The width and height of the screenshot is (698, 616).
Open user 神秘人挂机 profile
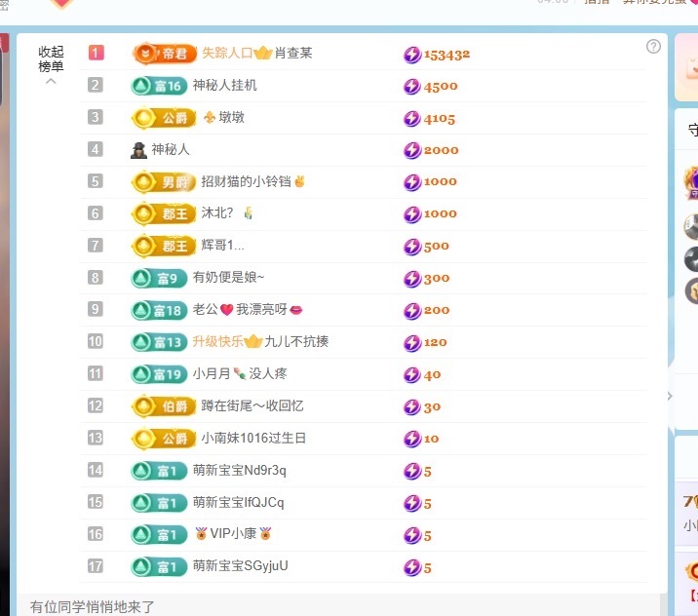225,86
